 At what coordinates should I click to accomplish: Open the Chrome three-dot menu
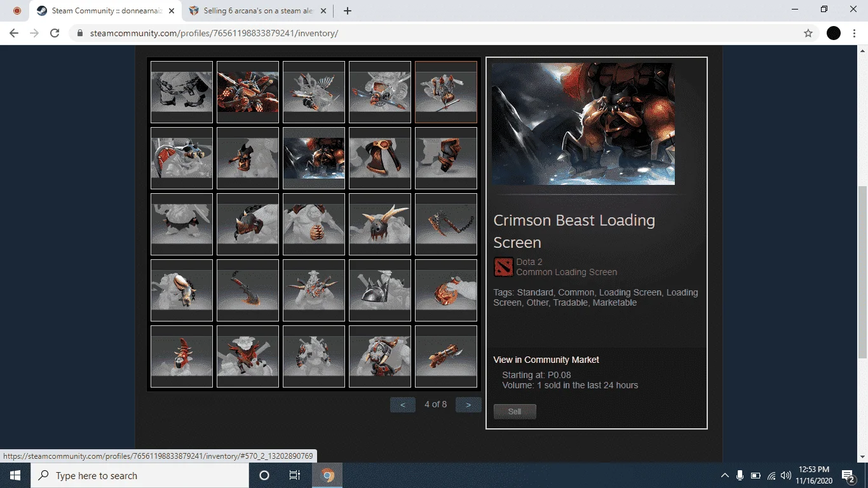click(x=855, y=33)
